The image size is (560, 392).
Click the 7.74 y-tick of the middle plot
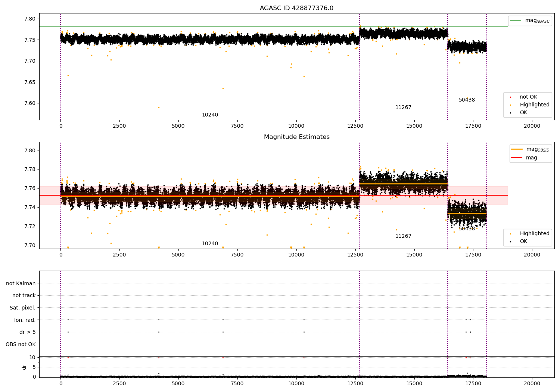coord(30,207)
